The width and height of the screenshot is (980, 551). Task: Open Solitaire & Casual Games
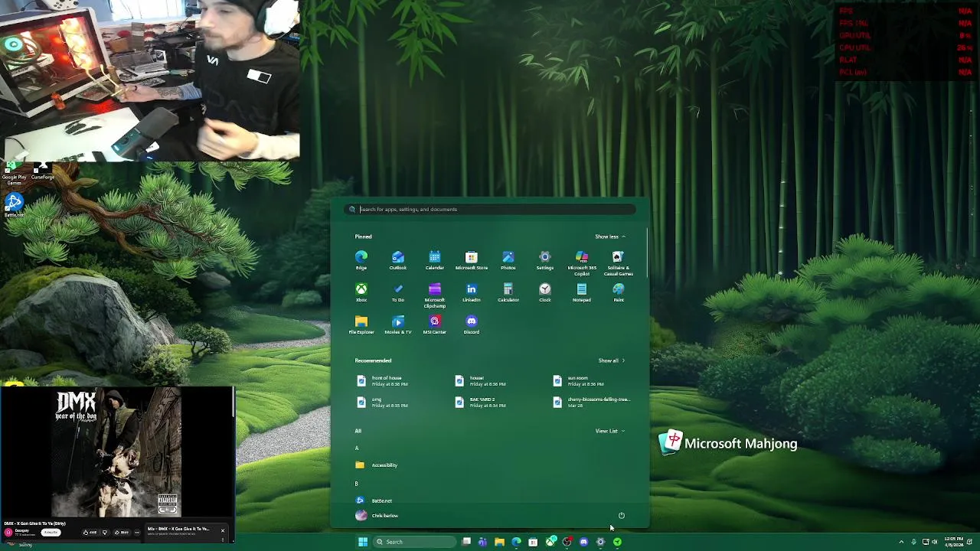coord(619,262)
